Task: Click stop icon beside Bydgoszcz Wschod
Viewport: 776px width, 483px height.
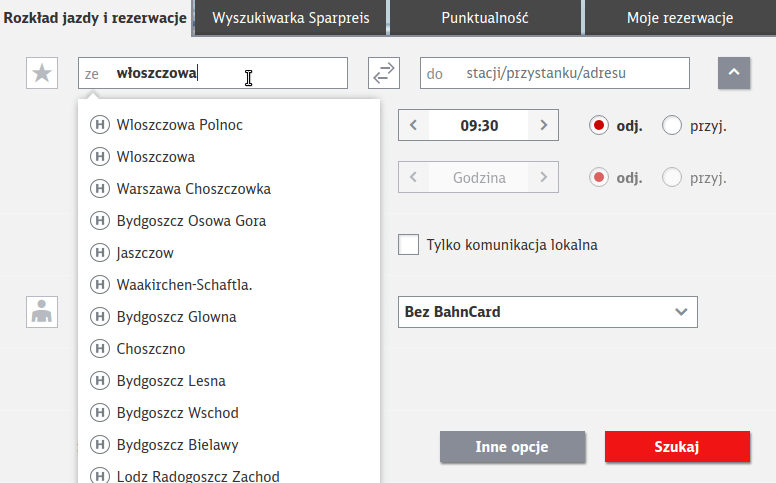Action: click(99, 413)
